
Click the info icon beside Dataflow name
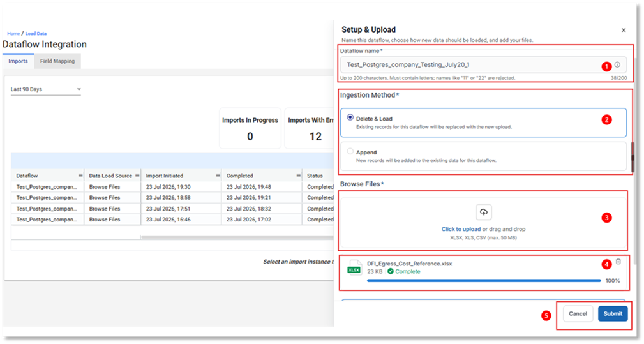click(x=617, y=65)
